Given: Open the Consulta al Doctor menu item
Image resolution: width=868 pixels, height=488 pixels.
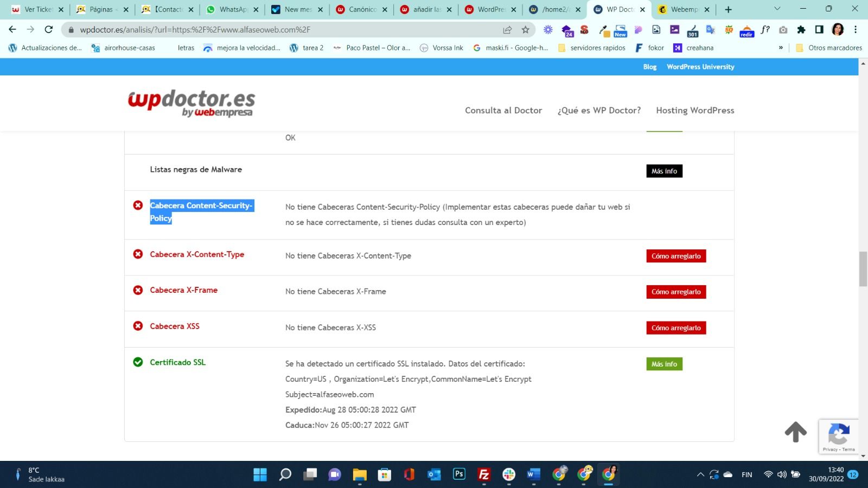Looking at the screenshot, I should coord(503,110).
